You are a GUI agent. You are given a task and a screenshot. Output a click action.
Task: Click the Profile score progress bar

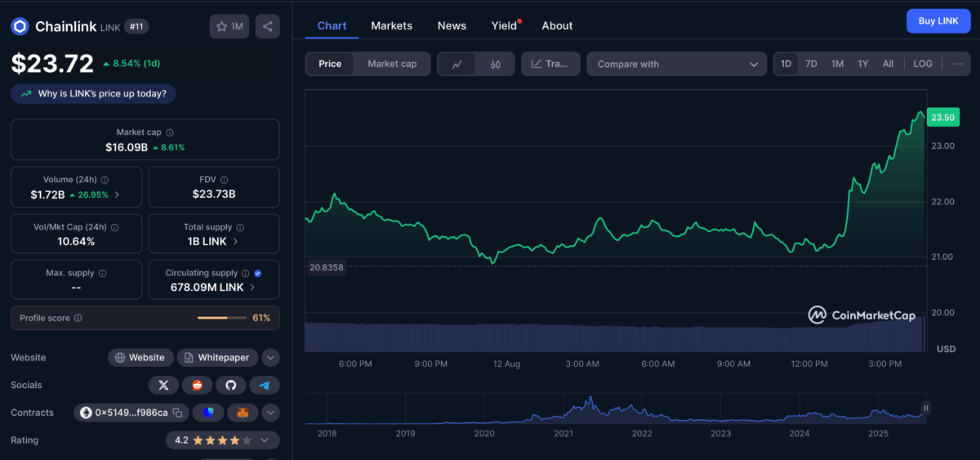pos(222,318)
